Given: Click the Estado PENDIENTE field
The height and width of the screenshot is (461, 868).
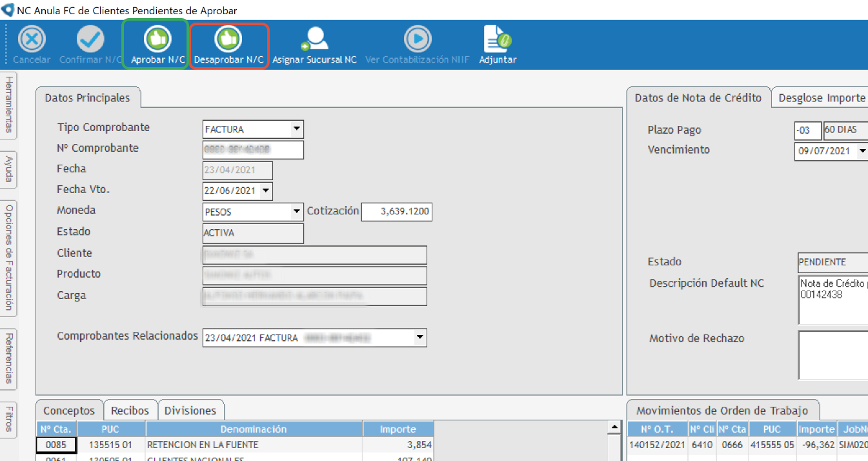Looking at the screenshot, I should click(833, 263).
